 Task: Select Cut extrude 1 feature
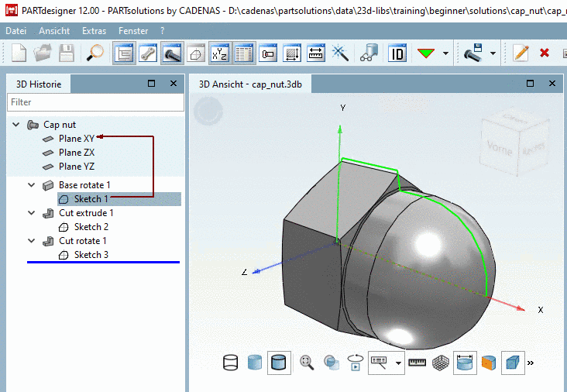pyautogui.click(x=86, y=213)
